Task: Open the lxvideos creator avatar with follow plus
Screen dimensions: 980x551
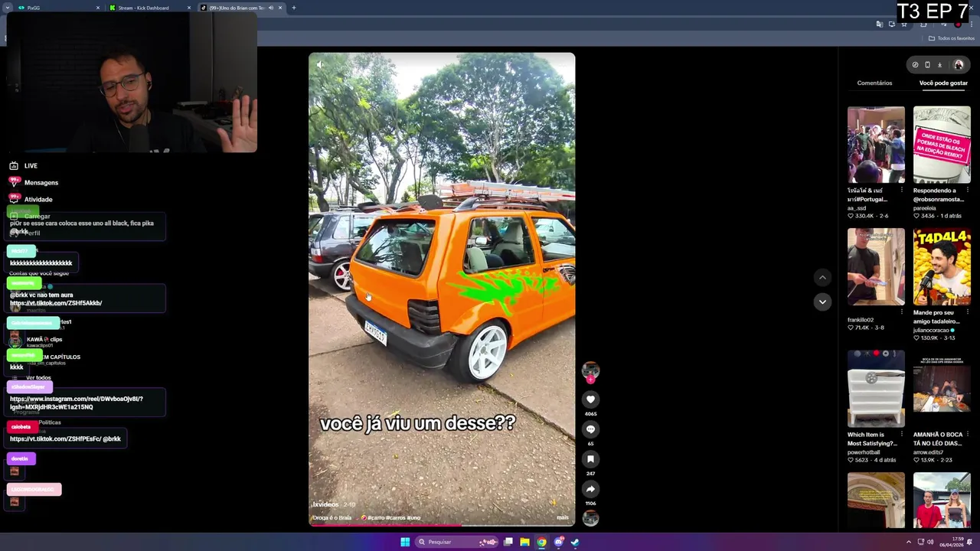Action: click(590, 373)
